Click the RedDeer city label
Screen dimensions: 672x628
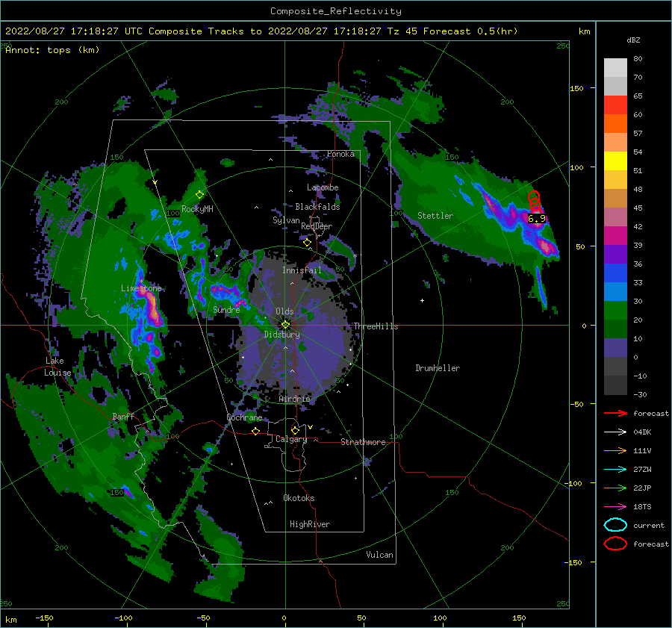(317, 226)
